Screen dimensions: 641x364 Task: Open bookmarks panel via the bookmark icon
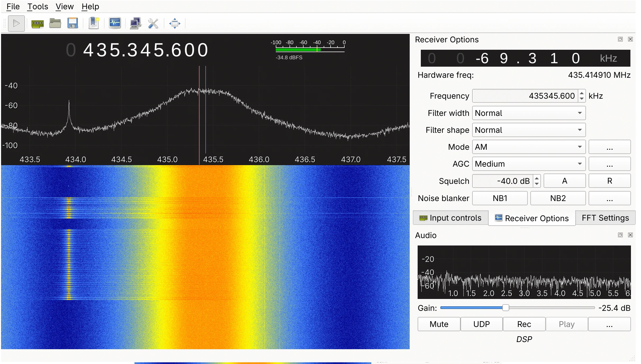(94, 23)
